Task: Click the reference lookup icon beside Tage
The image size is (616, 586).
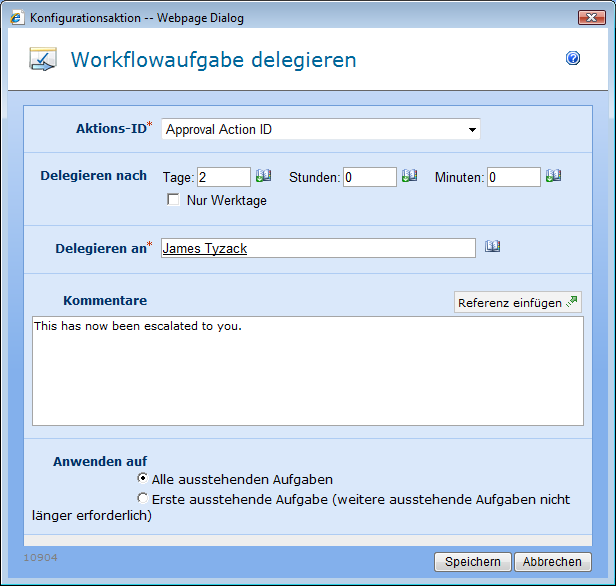Action: [x=263, y=176]
